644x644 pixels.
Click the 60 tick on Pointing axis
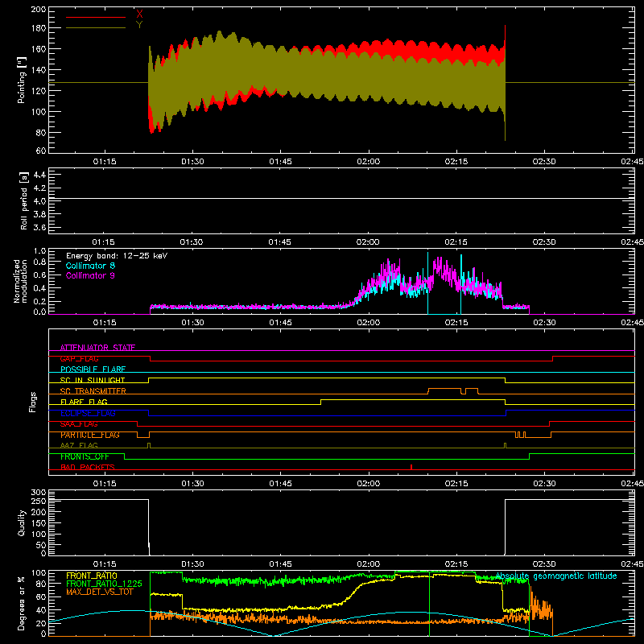(x=41, y=151)
